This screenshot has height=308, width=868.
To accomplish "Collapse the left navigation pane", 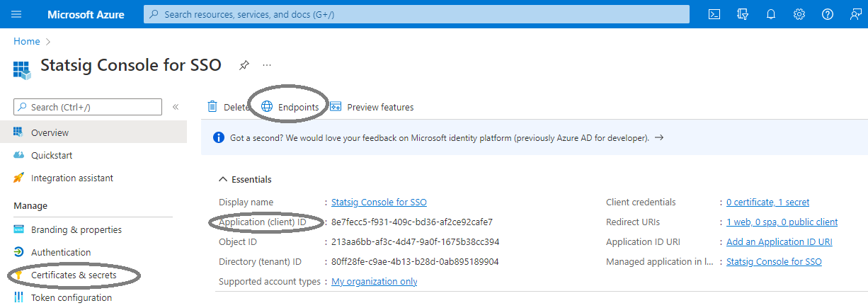I will [176, 107].
